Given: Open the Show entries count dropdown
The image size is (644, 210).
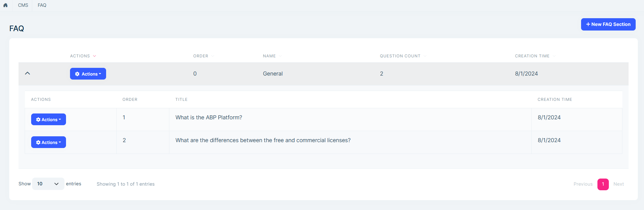Looking at the screenshot, I should point(48,184).
